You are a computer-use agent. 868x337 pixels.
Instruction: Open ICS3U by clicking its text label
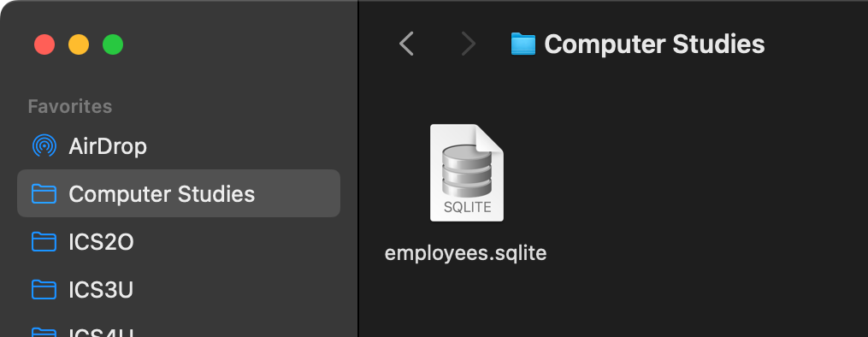tap(101, 290)
